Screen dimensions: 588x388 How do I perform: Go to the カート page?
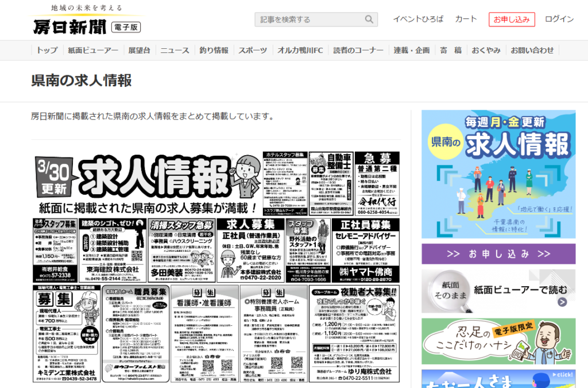coord(466,19)
